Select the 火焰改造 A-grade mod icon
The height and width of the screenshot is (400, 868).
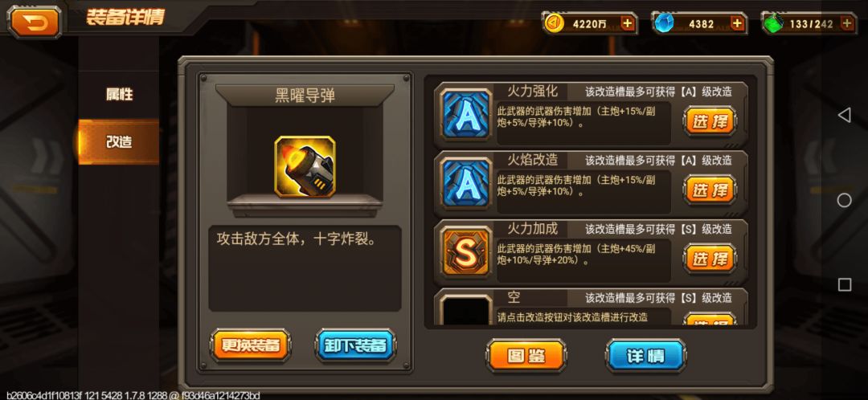click(465, 183)
